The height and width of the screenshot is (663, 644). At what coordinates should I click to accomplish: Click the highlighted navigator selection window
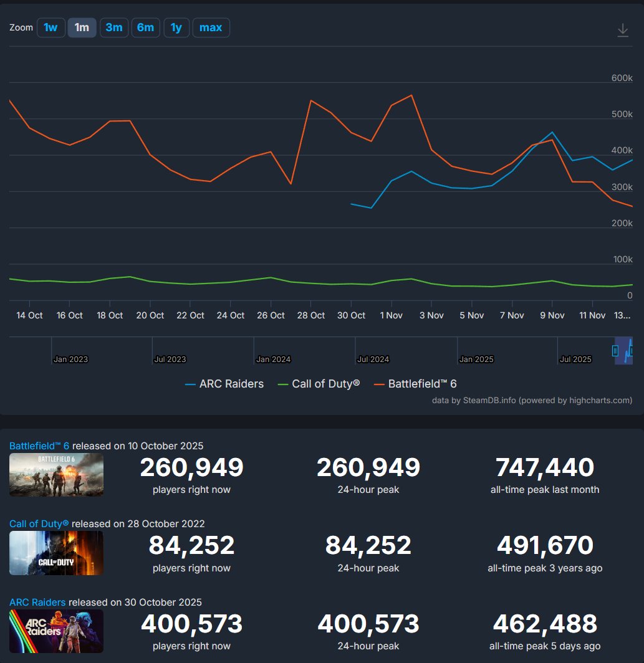(x=623, y=351)
